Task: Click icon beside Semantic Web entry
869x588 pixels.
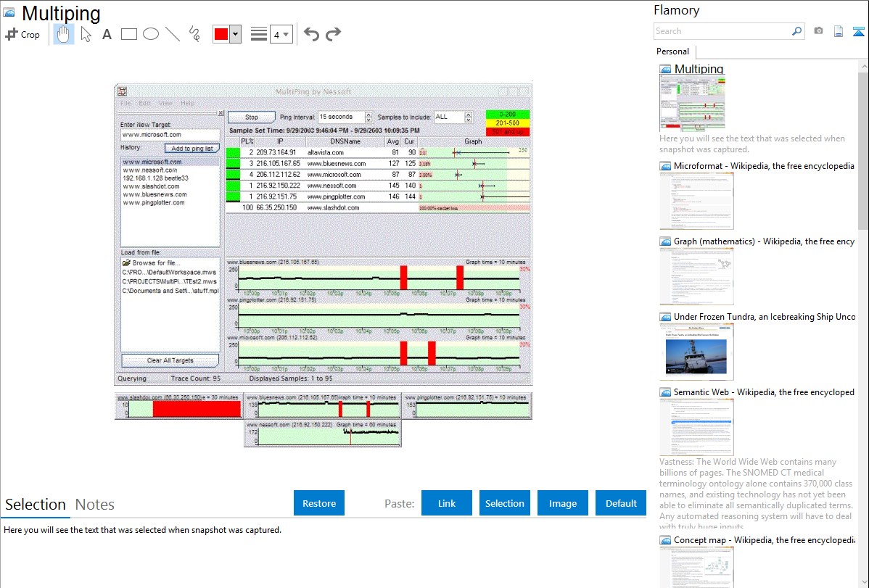Action: [x=665, y=392]
